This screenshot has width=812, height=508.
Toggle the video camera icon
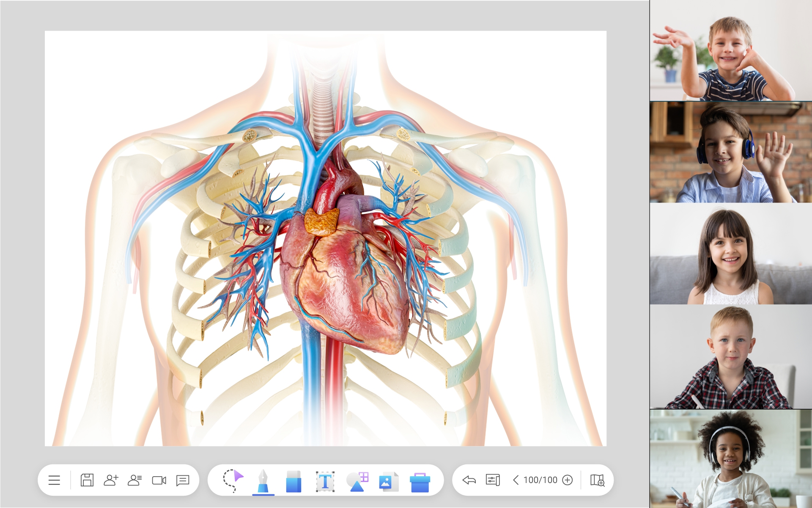click(159, 480)
